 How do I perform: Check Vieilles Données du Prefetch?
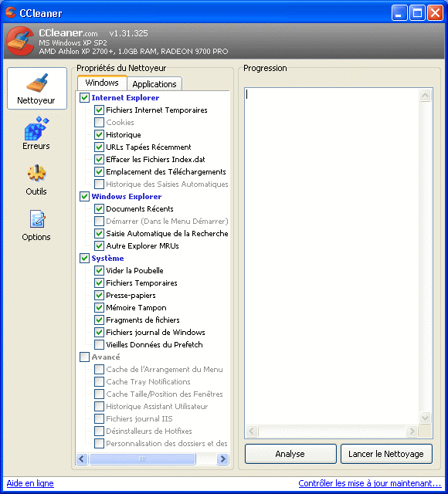[x=99, y=344]
